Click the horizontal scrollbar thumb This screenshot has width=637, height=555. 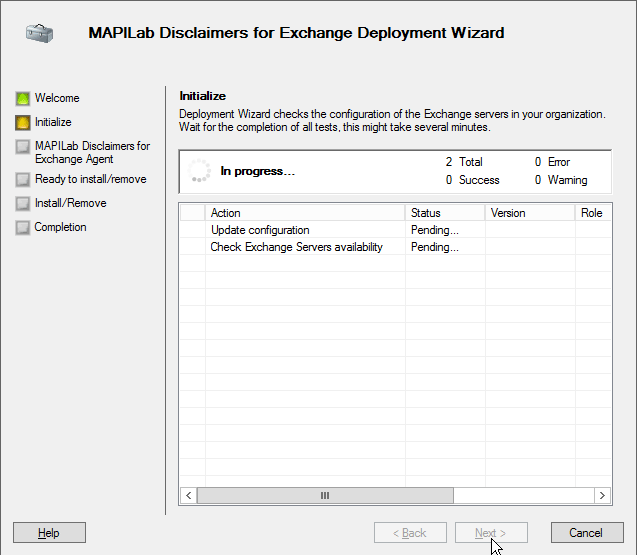[325, 495]
